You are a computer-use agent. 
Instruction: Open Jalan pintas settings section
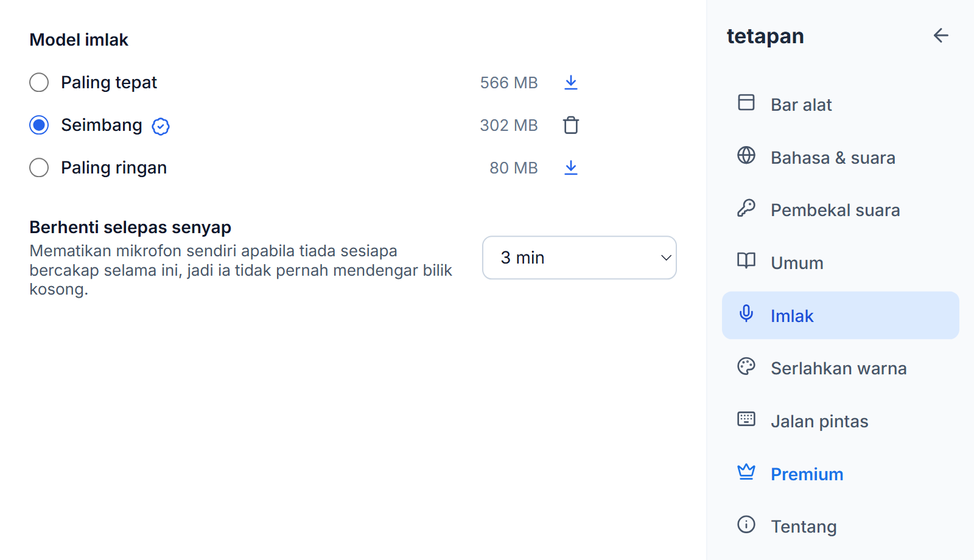click(x=840, y=421)
